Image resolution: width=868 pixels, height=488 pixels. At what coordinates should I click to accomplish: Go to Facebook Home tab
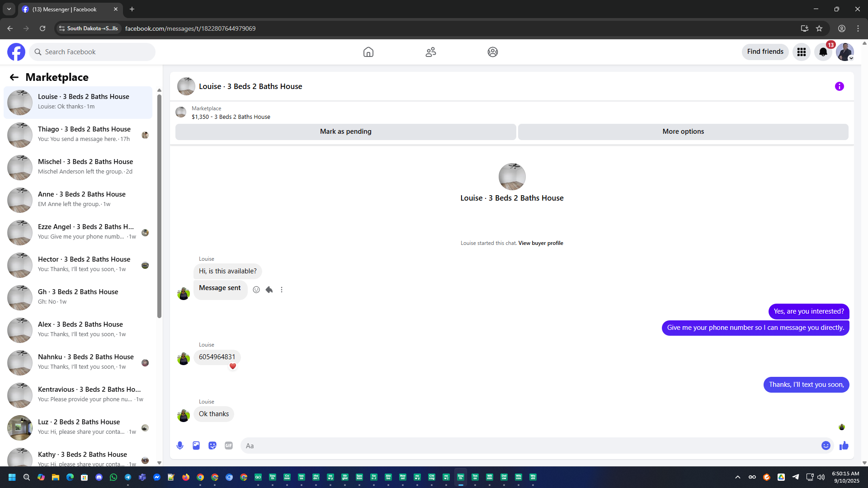[368, 52]
